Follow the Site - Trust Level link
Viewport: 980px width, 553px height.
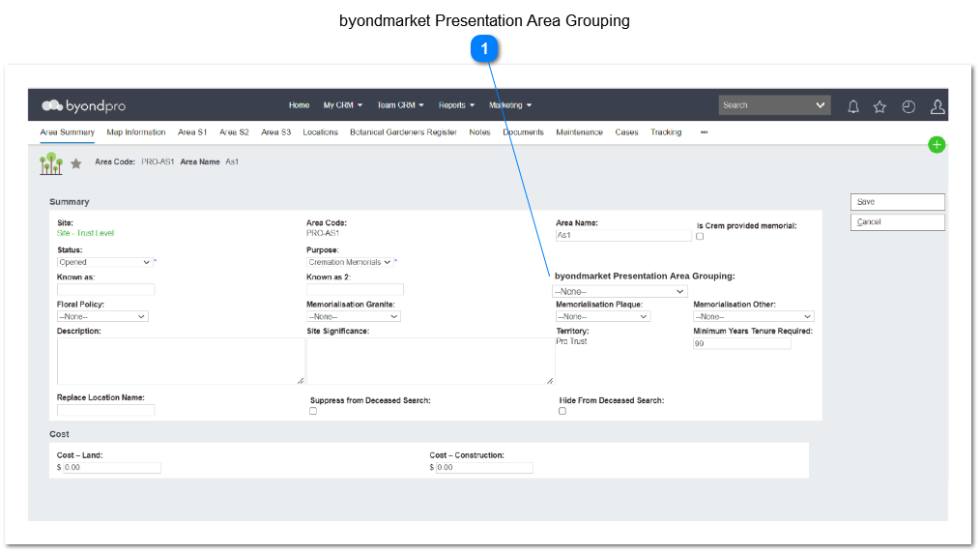86,233
